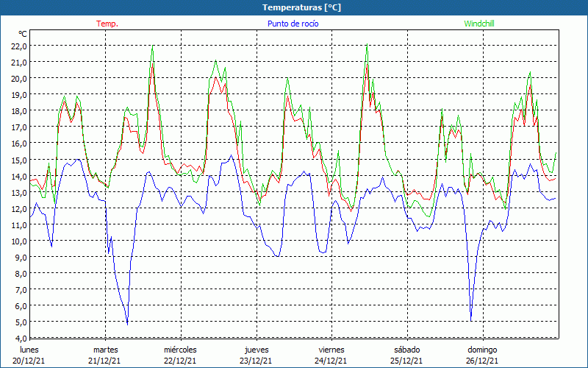The width and height of the screenshot is (588, 368).
Task: Select the green 'Windchill' legend label
Action: (479, 24)
